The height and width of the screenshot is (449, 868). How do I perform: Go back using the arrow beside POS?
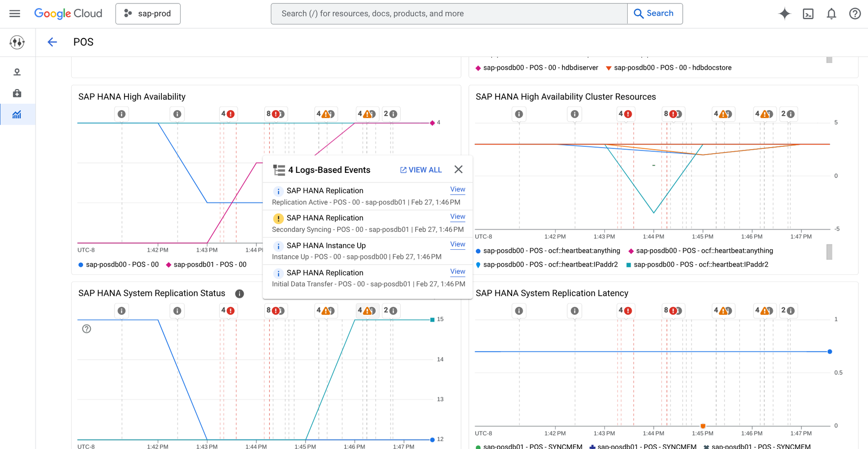52,42
